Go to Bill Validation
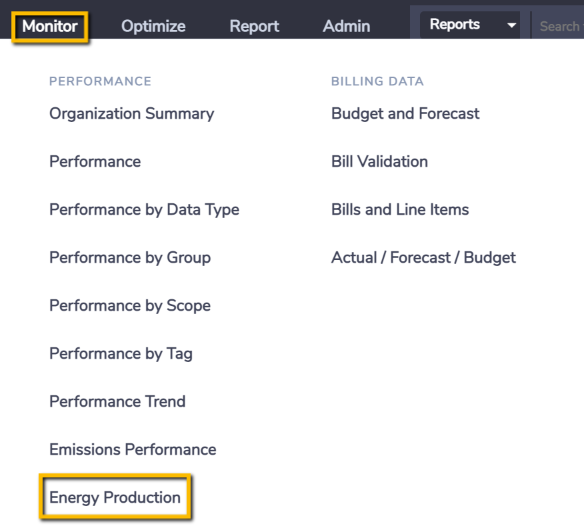 (x=380, y=162)
